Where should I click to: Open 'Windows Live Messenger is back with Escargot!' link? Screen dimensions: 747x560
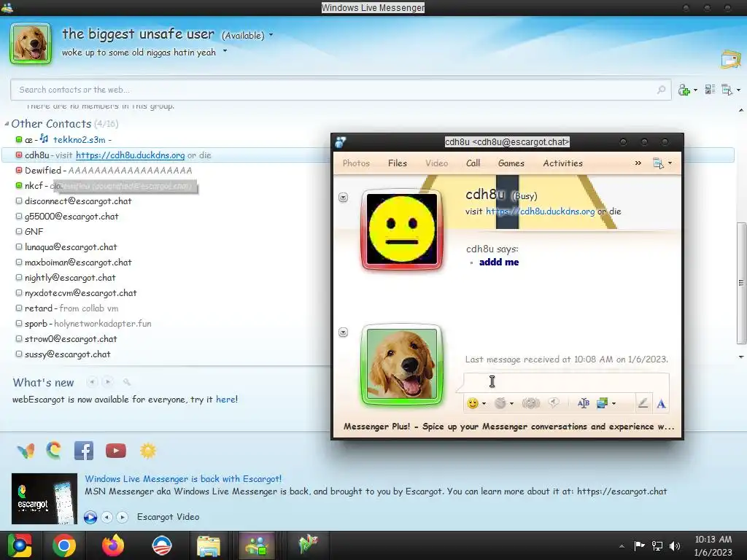(183, 478)
